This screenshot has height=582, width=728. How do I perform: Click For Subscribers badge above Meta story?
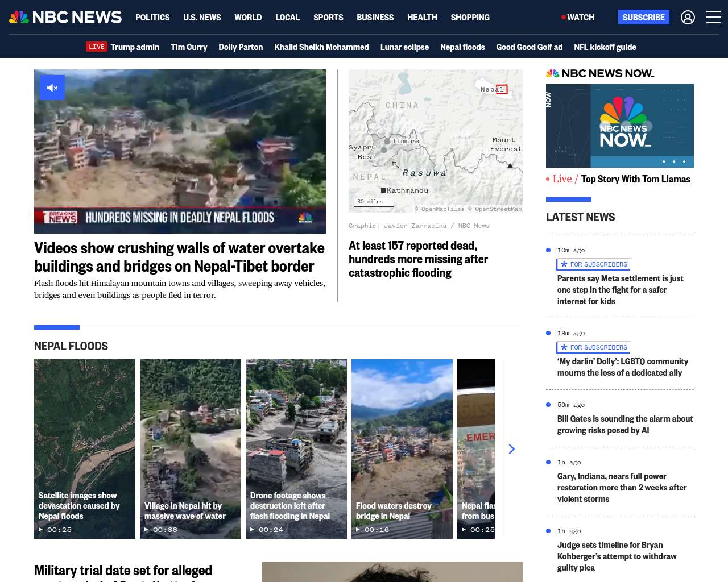[x=594, y=264]
